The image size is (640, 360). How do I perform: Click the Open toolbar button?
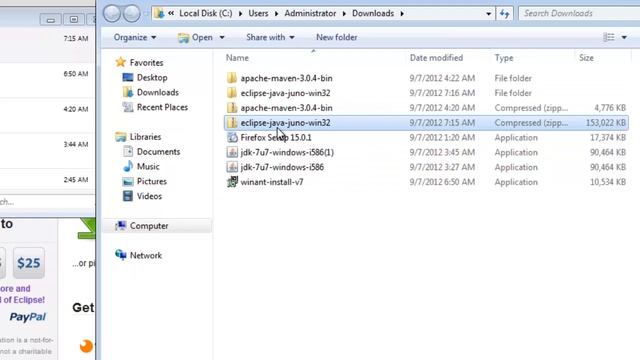196,37
